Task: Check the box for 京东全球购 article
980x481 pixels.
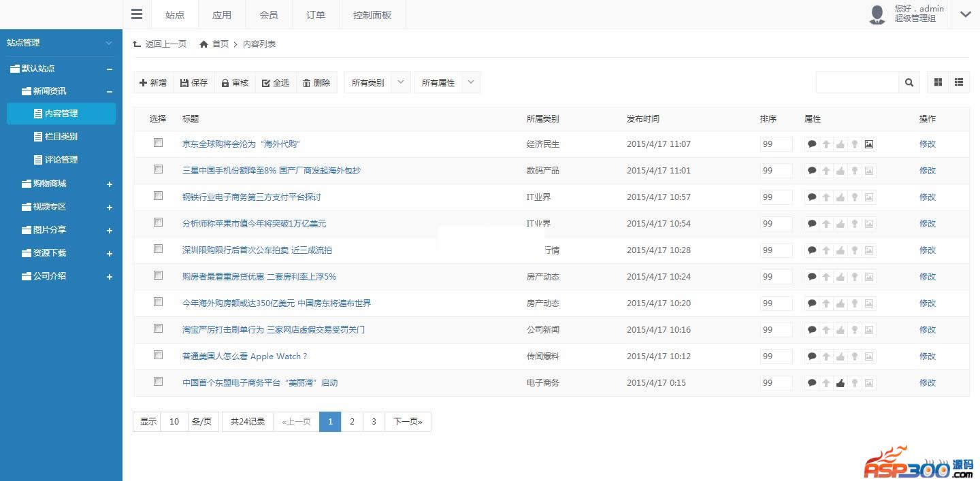Action: [x=159, y=143]
